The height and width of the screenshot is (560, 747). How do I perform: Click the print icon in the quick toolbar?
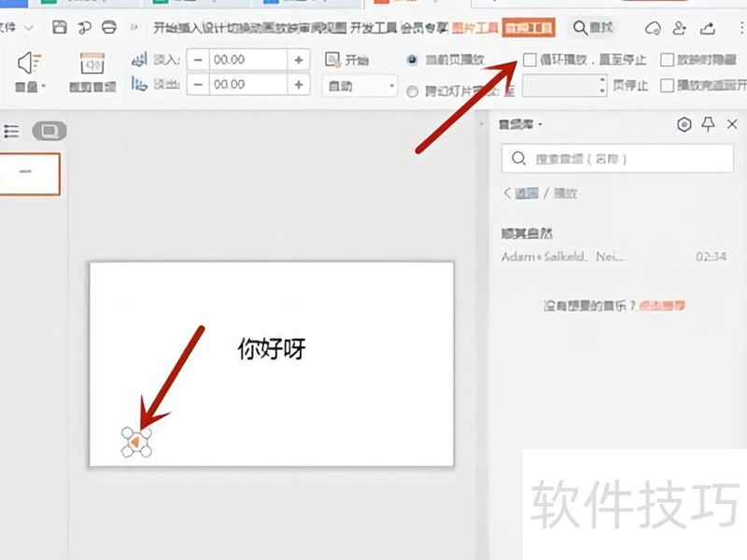pyautogui.click(x=109, y=27)
